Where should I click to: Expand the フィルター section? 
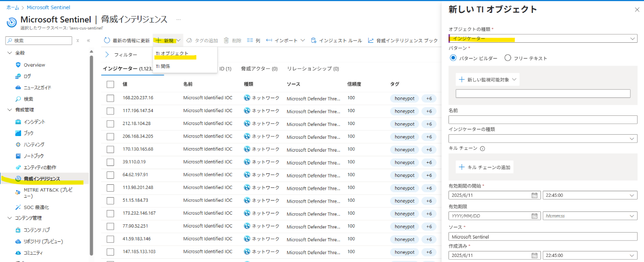121,55
